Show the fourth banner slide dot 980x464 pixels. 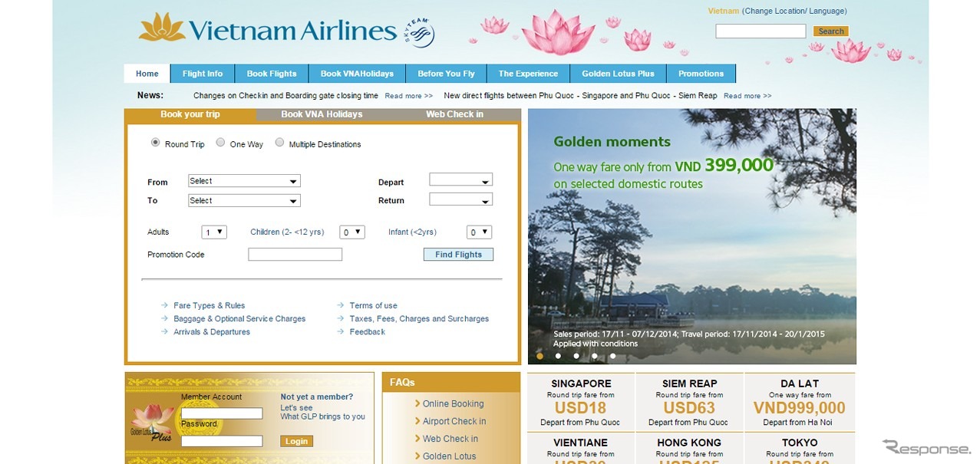[x=594, y=356]
